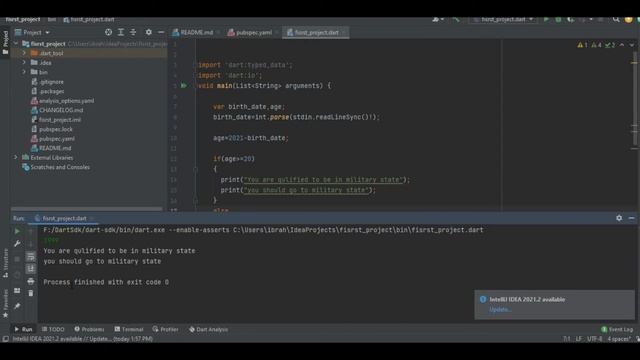The width and height of the screenshot is (640, 360).
Task: Click the green Run button in top toolbar
Action: 546,19
